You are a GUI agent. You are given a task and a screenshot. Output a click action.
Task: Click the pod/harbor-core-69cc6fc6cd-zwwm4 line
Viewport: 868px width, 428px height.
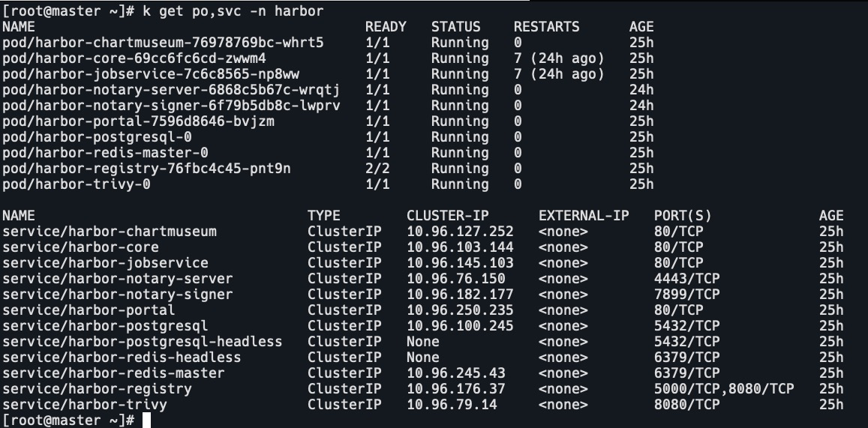tap(134, 58)
